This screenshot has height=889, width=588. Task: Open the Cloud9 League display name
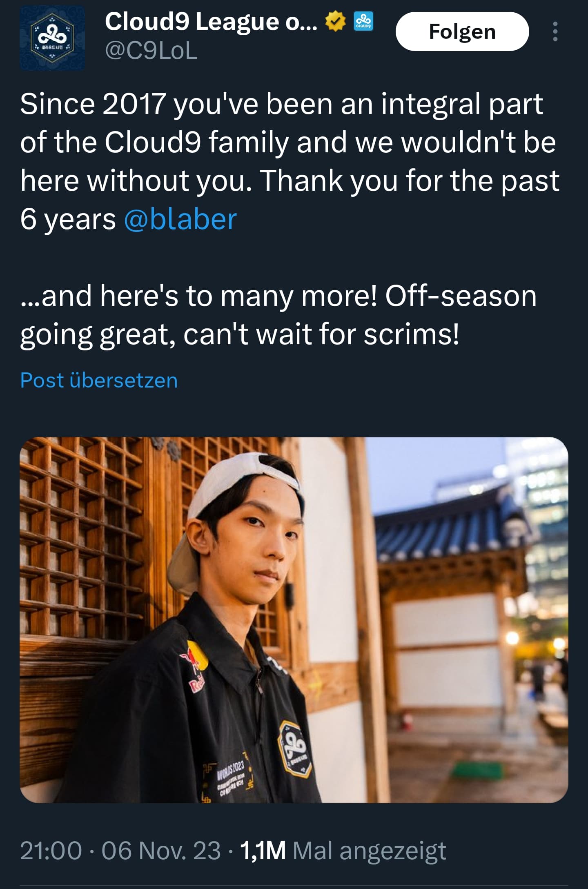211,21
